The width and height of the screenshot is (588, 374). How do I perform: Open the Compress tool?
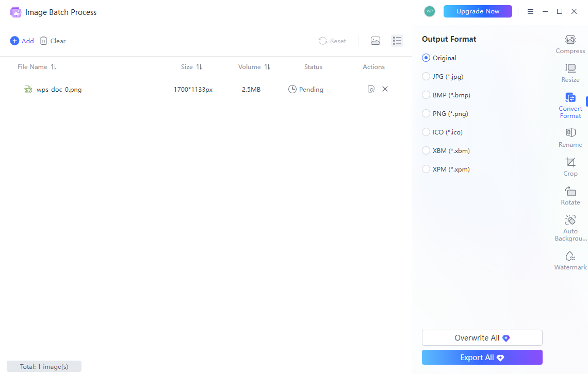coord(570,44)
